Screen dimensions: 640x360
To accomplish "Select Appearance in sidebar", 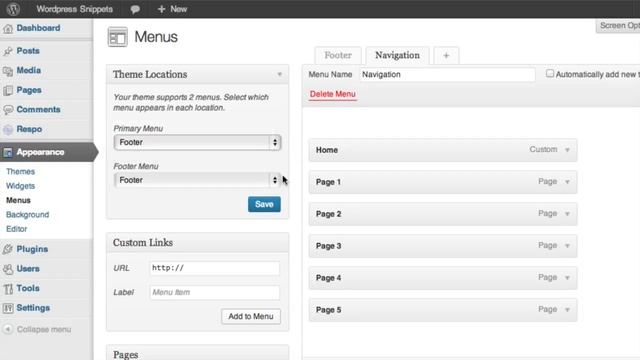I will coord(40,152).
